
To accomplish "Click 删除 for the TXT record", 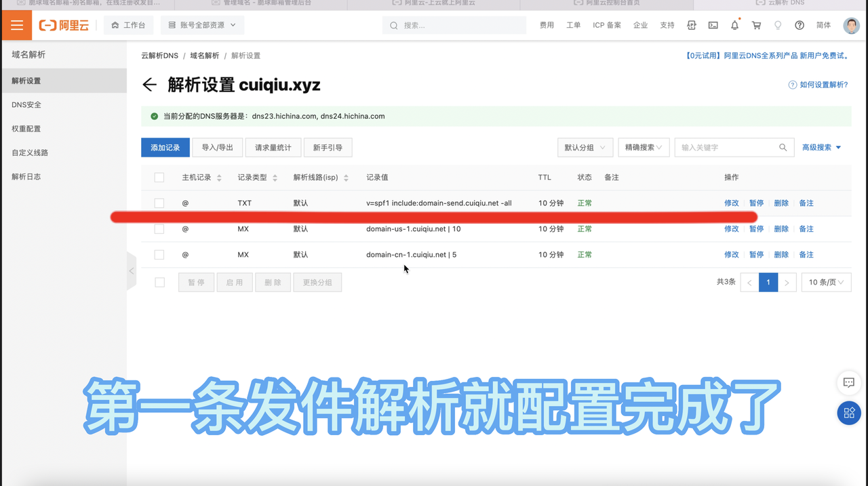I will (781, 203).
